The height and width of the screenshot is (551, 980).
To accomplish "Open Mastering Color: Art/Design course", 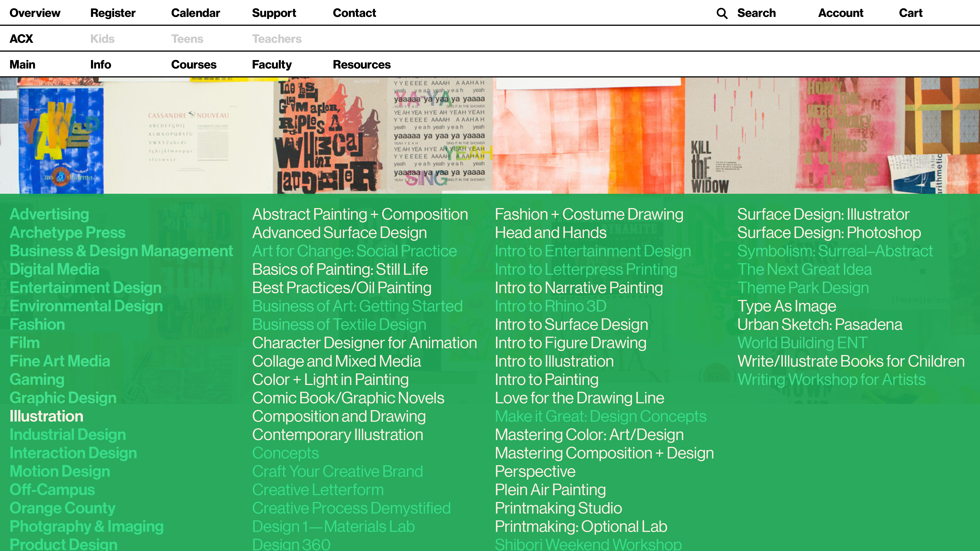I will (x=589, y=435).
